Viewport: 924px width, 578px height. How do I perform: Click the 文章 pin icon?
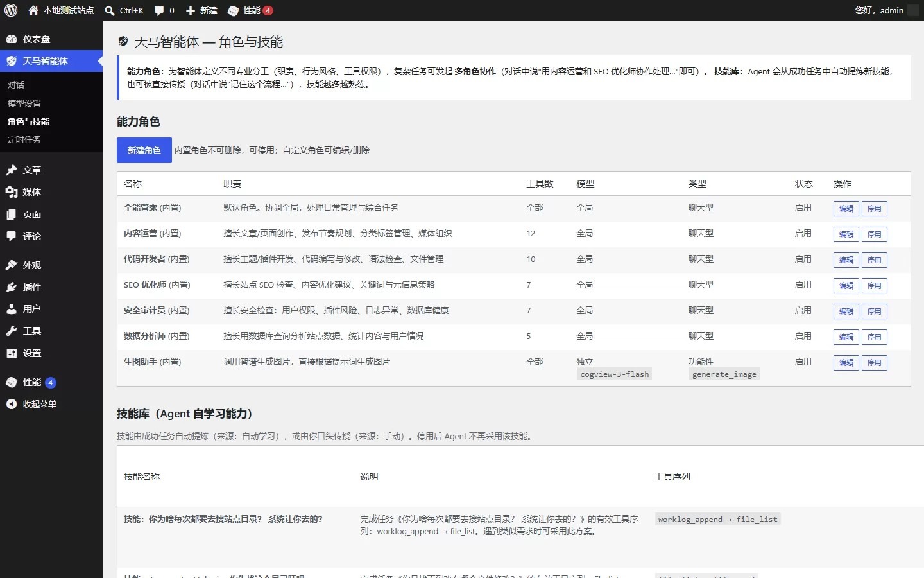pos(12,170)
